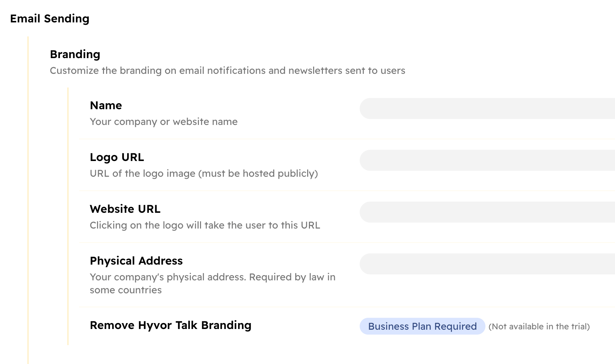Click the physical address legal requirement text

pyautogui.click(x=213, y=277)
